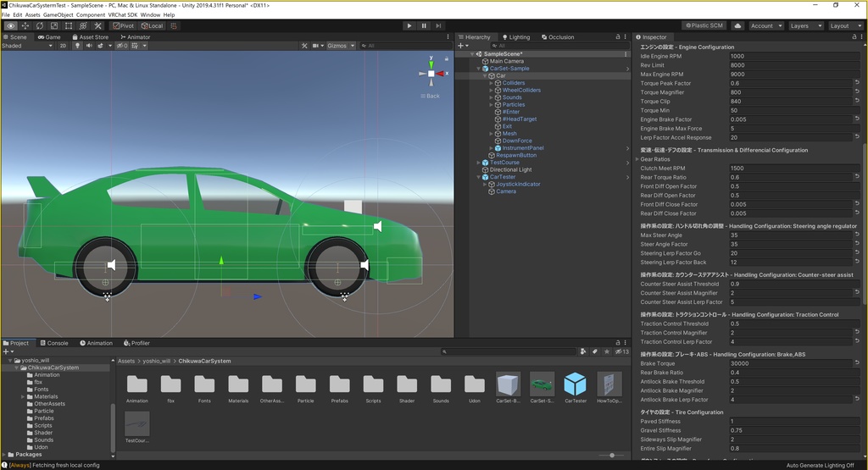Toggle scene audio speaker button
The height and width of the screenshot is (470, 868).
tap(88, 46)
